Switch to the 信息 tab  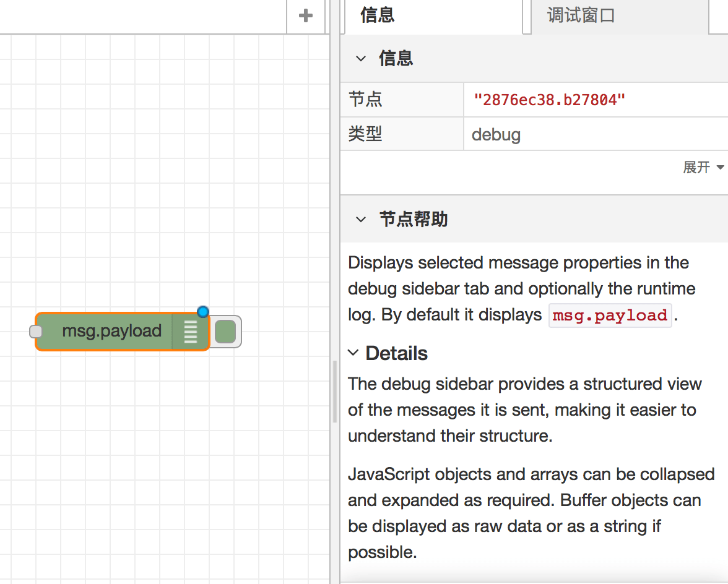point(378,15)
